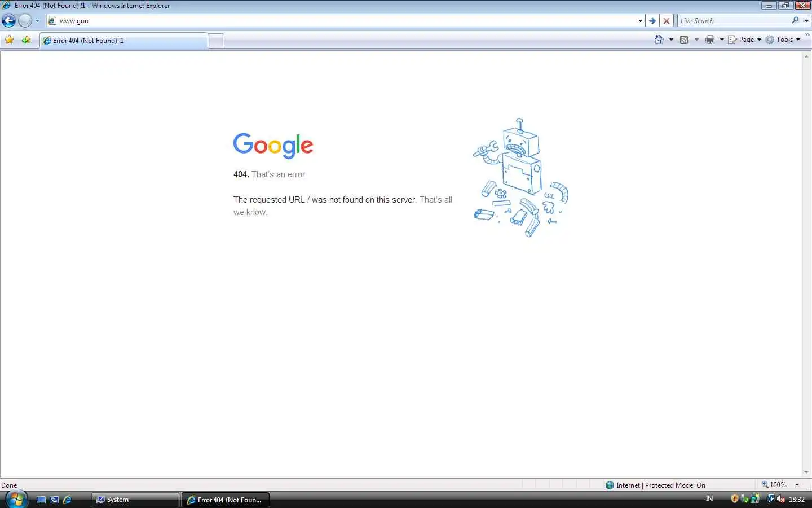Click the greyed-out Forward navigation button
The image size is (812, 508).
pos(25,21)
